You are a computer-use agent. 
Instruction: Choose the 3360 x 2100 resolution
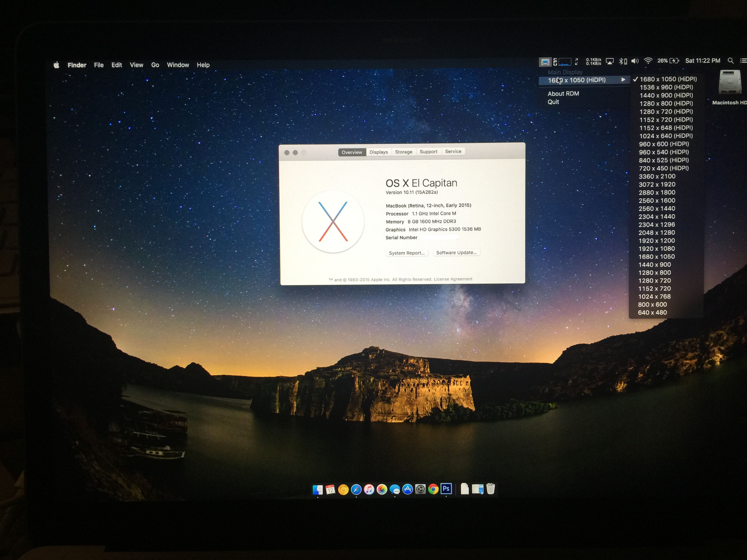pyautogui.click(x=657, y=177)
